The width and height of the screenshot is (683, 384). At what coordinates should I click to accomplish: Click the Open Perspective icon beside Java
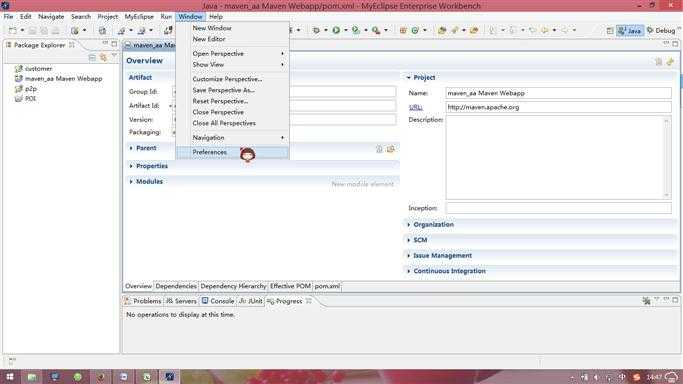(x=610, y=30)
